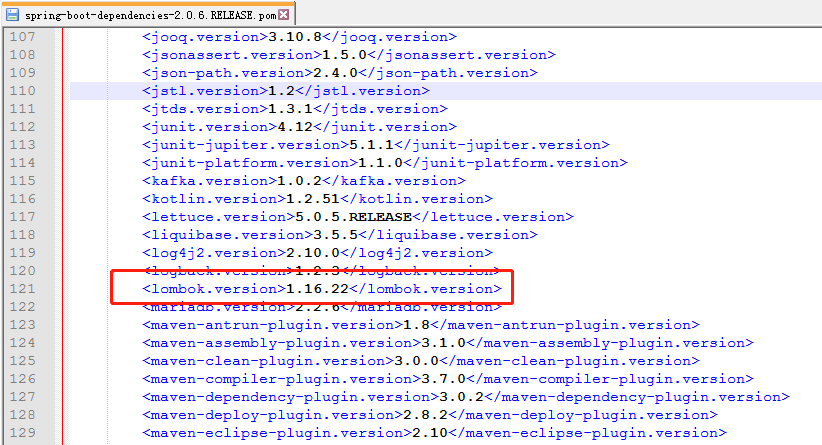Image resolution: width=822 pixels, height=445 pixels.
Task: Close the spring-boot-dependencies pom tab
Action: click(284, 14)
